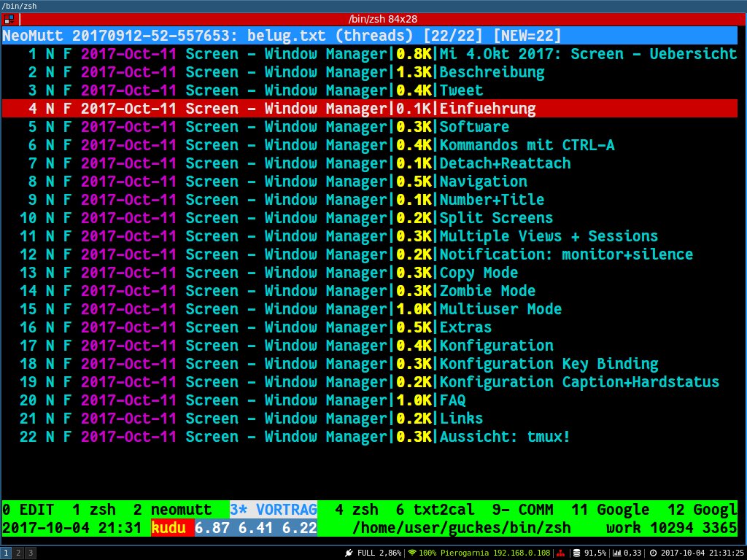The width and height of the screenshot is (747, 560).
Task: Select screen window 0 EDIT
Action: (28, 510)
